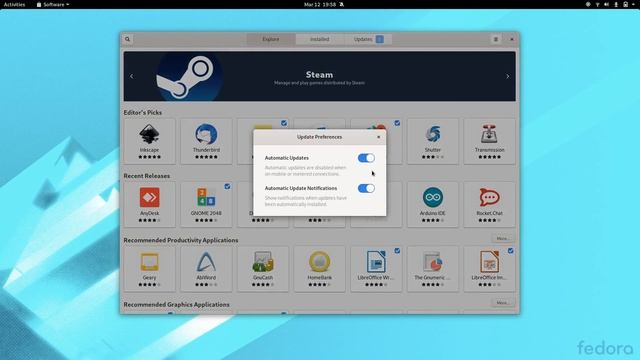Click More for Graphics Applications

click(502, 303)
